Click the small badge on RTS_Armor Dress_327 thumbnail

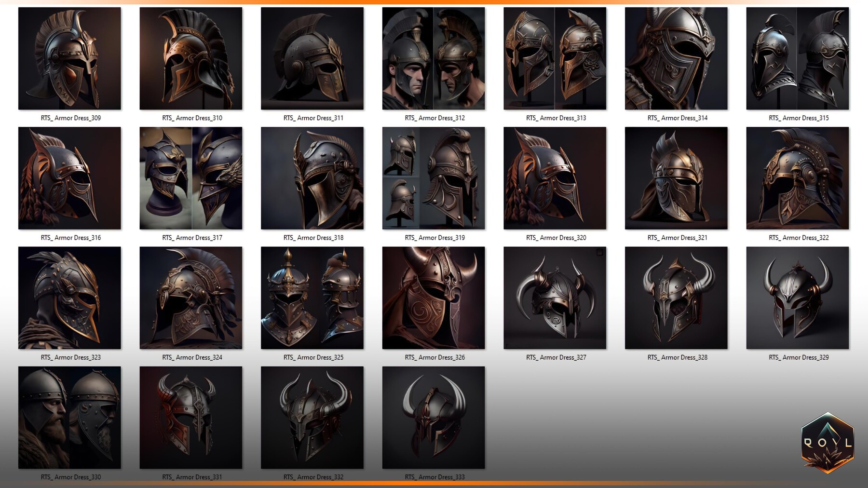pyautogui.click(x=600, y=252)
